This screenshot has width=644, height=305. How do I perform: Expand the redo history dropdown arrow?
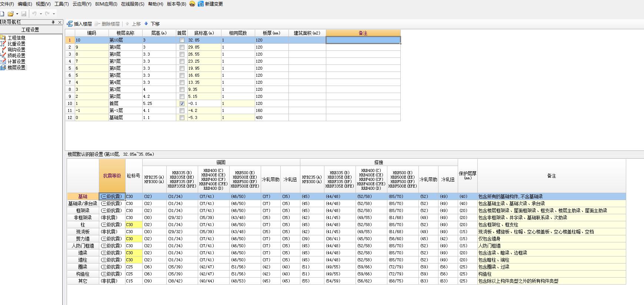[54, 14]
